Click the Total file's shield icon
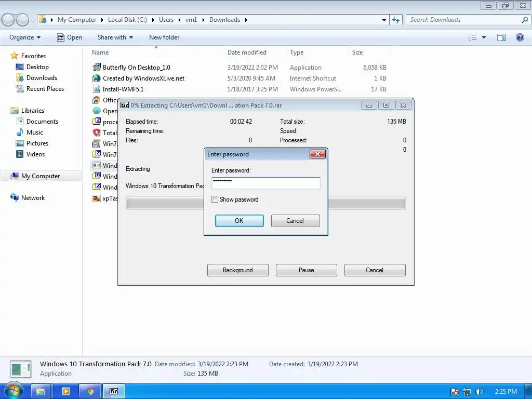 point(96,132)
